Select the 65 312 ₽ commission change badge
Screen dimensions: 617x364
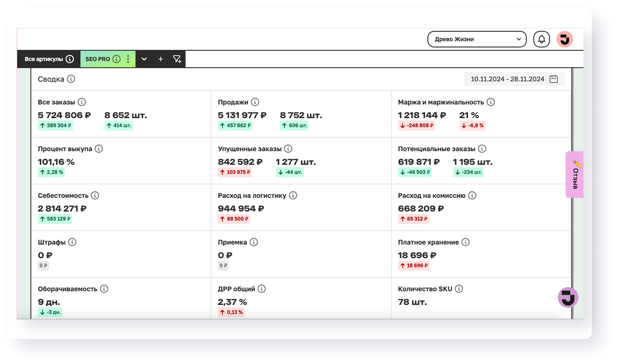[x=414, y=219]
